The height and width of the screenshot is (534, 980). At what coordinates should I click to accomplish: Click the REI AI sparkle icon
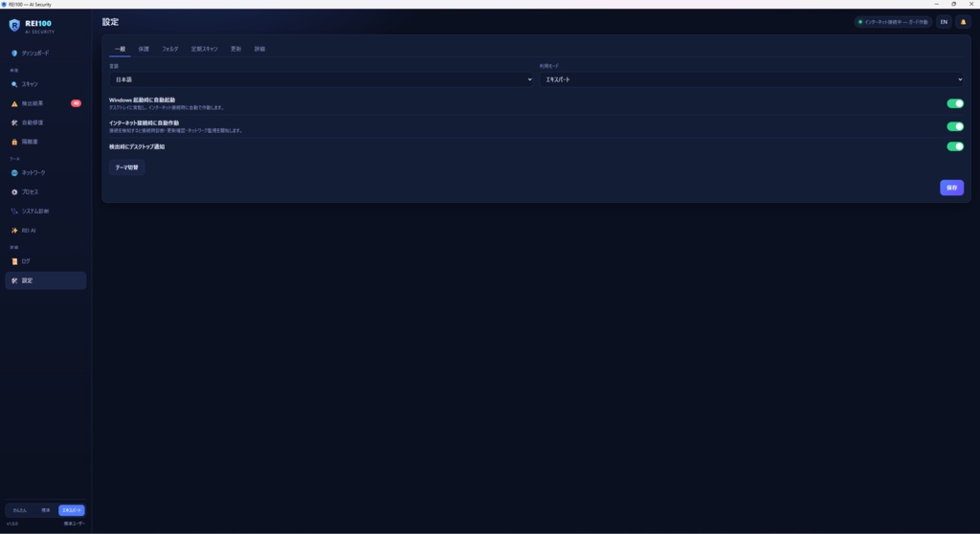click(14, 231)
